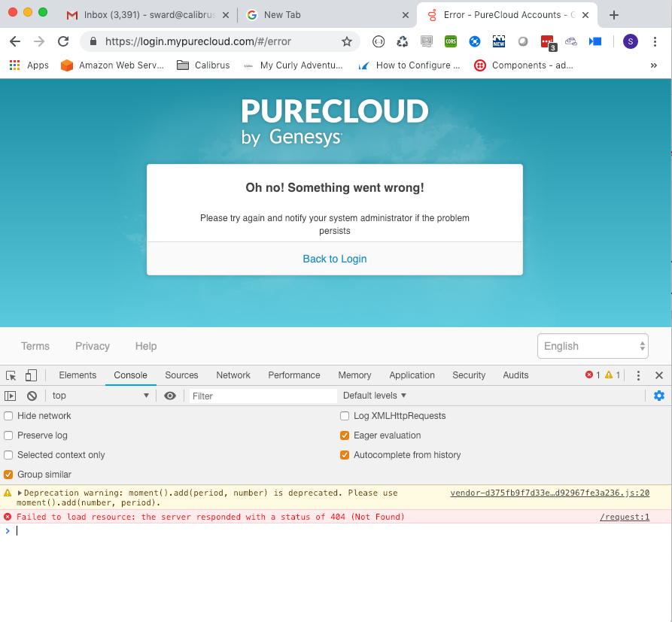Click the Back to Login link

click(x=334, y=258)
